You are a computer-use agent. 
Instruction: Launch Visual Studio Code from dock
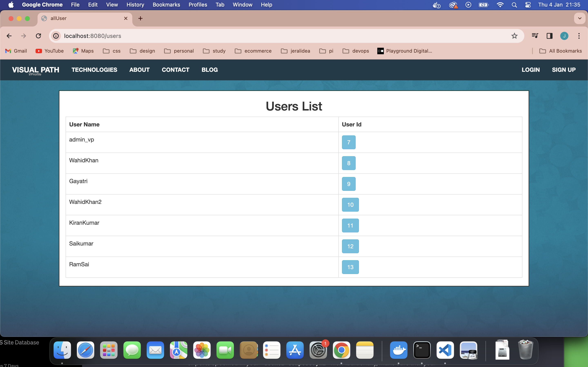point(445,350)
